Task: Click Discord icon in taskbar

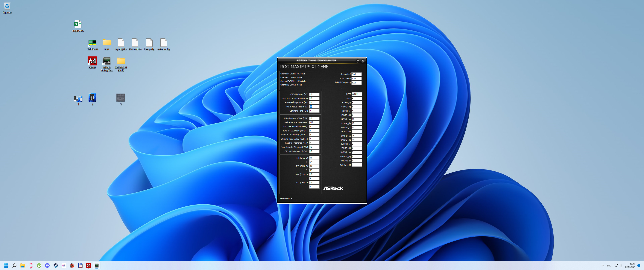Action: tap(47, 265)
